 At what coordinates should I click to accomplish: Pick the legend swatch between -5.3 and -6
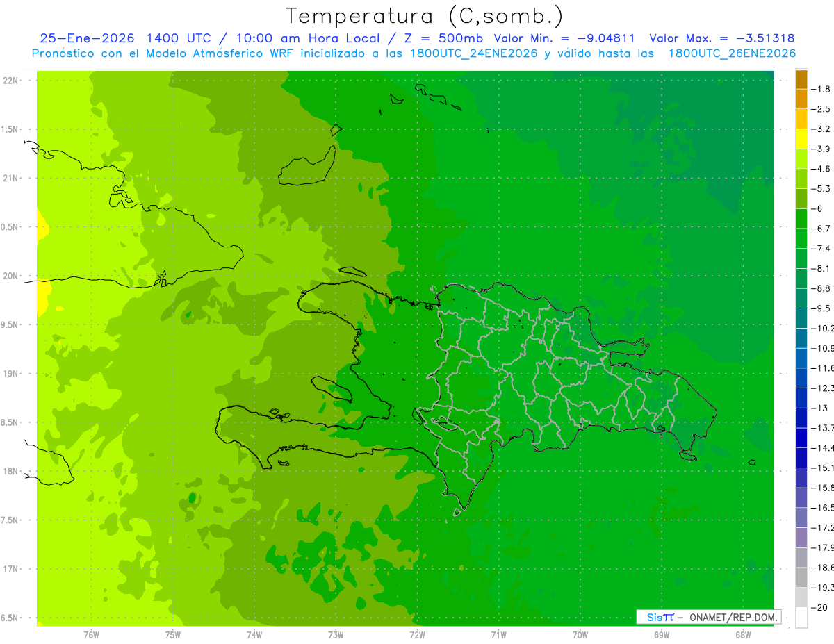coord(801,199)
